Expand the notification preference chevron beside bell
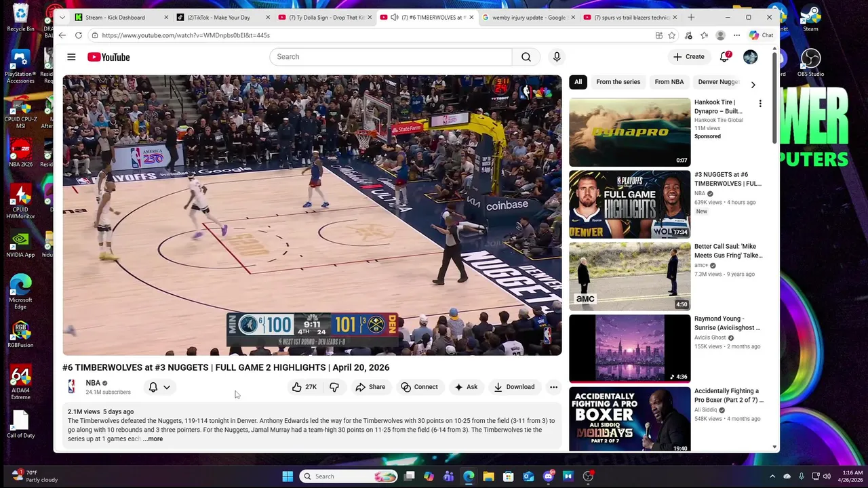Viewport: 868px width, 488px height. pyautogui.click(x=167, y=387)
